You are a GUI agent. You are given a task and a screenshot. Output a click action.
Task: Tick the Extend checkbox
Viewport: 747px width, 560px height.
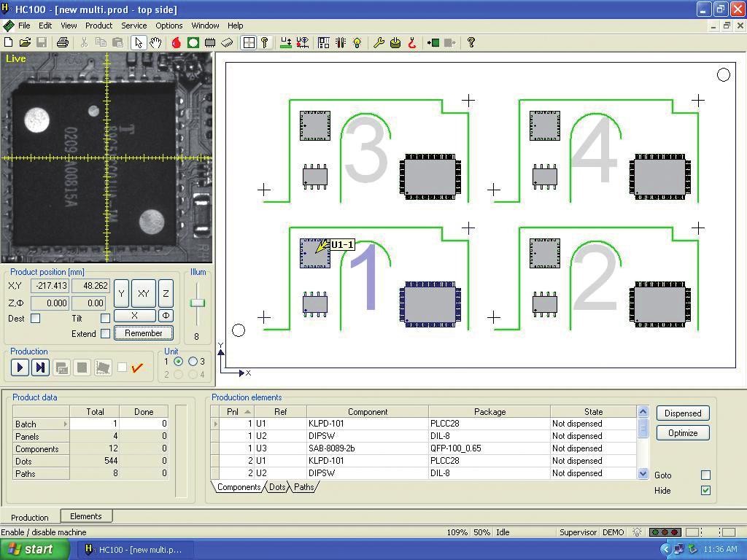(105, 334)
